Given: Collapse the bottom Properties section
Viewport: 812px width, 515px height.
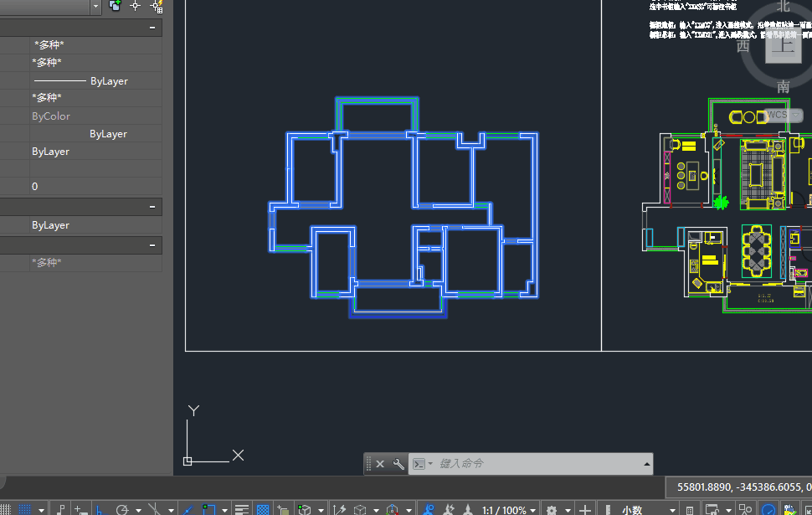Looking at the screenshot, I should (152, 245).
